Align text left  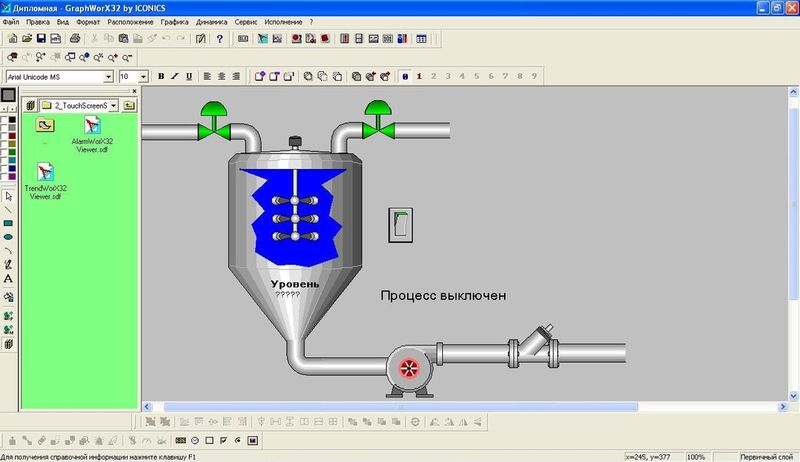click(x=207, y=76)
